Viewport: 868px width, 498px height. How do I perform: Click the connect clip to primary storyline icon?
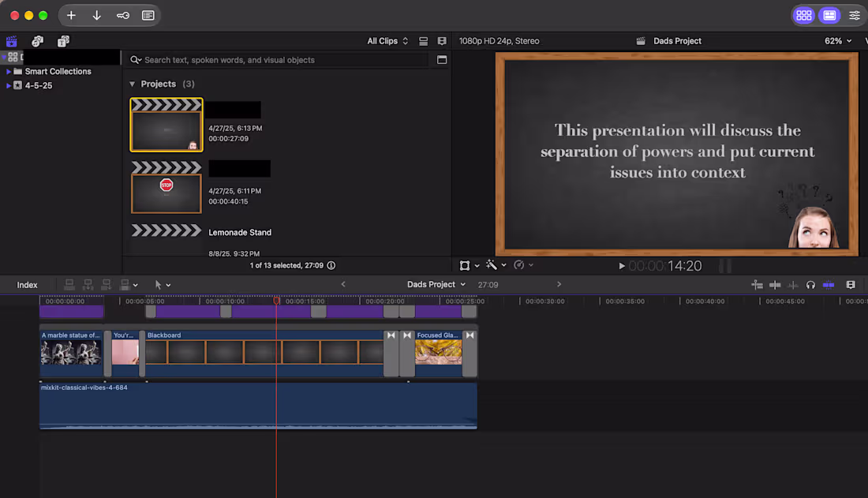point(69,285)
